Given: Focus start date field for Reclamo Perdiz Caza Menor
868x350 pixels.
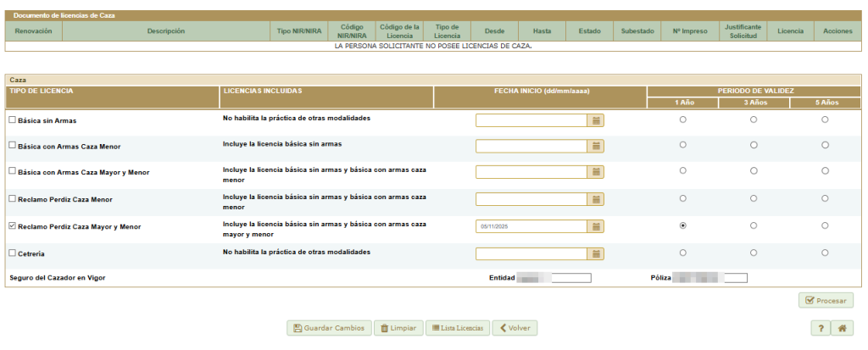Looking at the screenshot, I should [x=531, y=199].
